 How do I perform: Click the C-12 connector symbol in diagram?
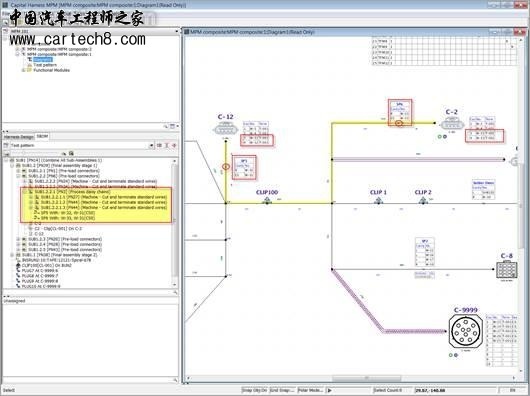225,129
